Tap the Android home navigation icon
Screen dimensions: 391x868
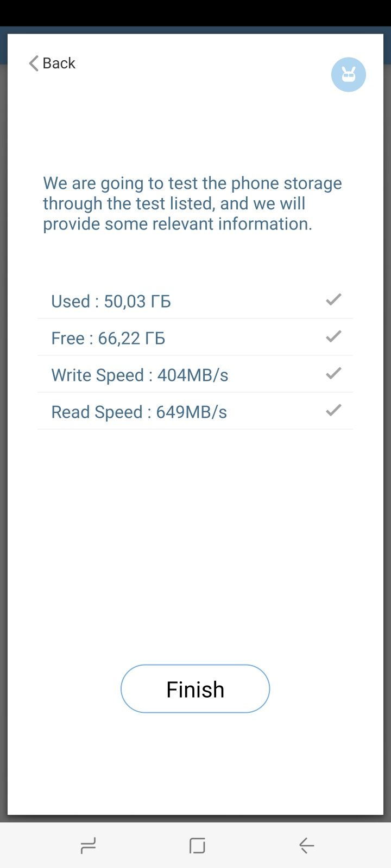pos(197,845)
